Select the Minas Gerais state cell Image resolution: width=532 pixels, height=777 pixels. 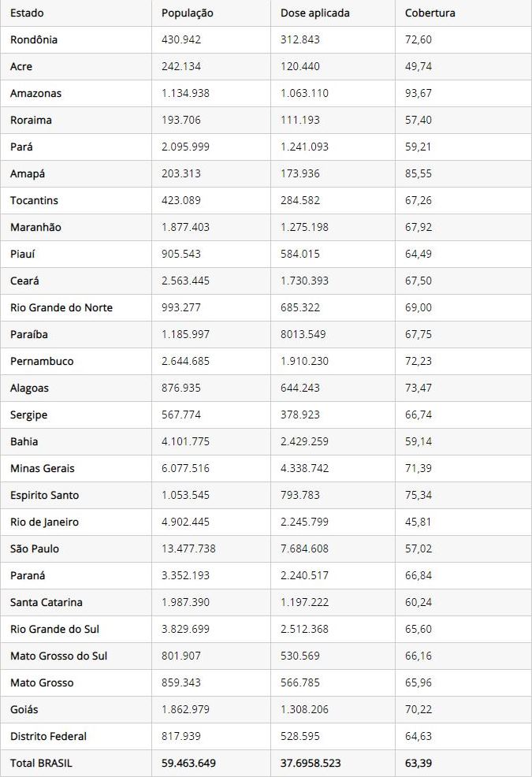coord(43,468)
